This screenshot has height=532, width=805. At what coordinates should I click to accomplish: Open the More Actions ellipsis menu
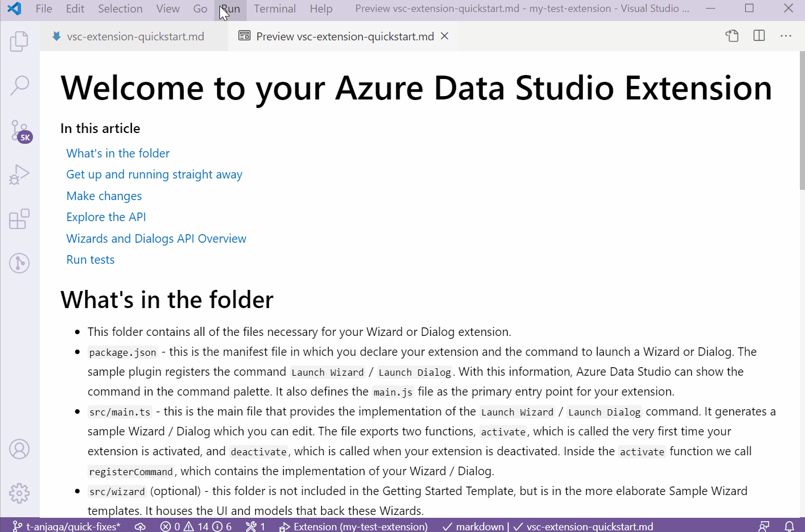pyautogui.click(x=786, y=36)
